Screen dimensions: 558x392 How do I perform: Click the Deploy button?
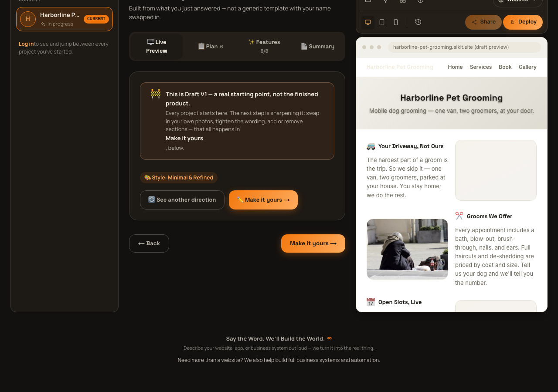[523, 22]
